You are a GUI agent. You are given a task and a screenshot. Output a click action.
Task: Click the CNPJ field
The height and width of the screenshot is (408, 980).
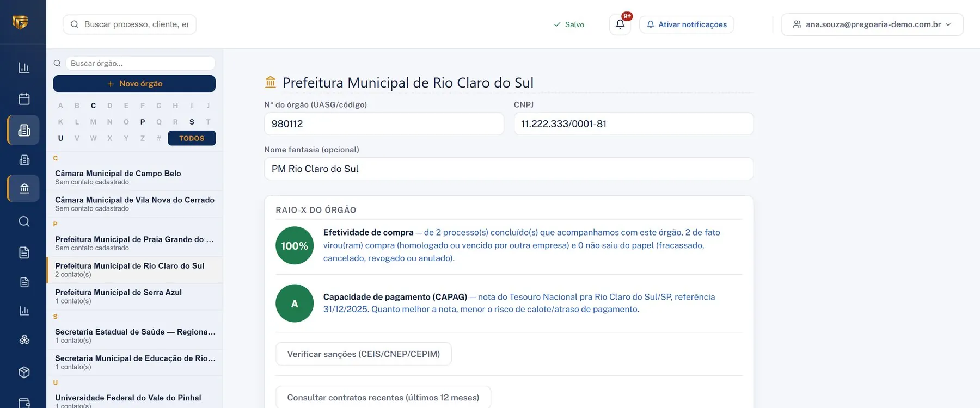tap(634, 124)
